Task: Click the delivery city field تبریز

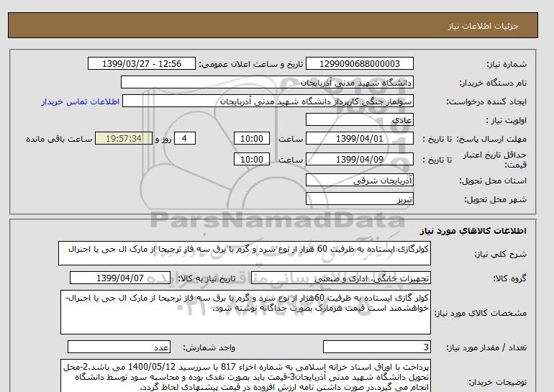Action: 359,199
